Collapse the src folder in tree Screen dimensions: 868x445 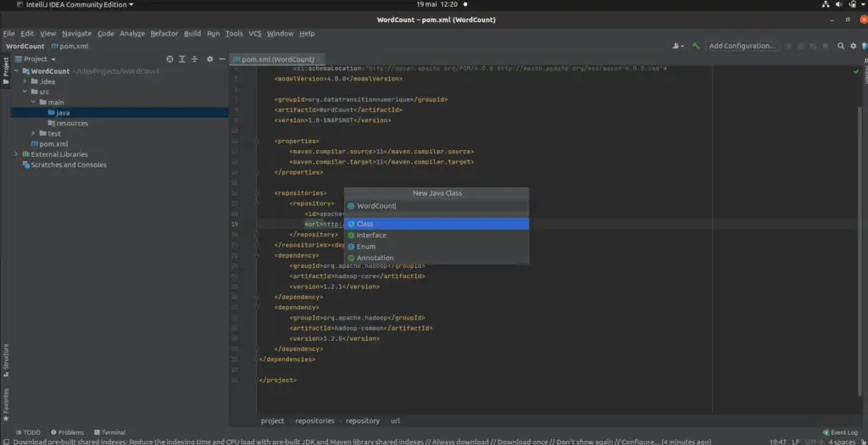25,92
